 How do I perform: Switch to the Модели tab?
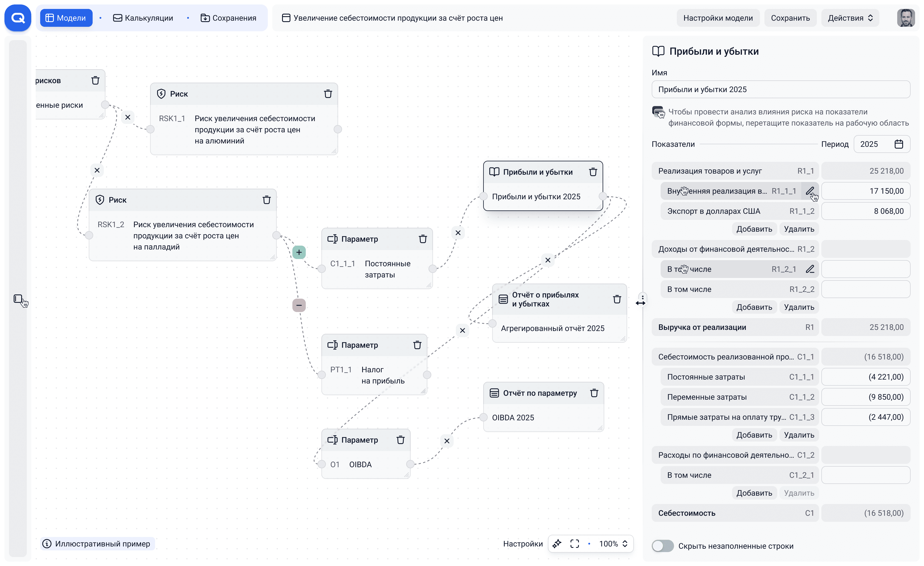[x=66, y=18]
